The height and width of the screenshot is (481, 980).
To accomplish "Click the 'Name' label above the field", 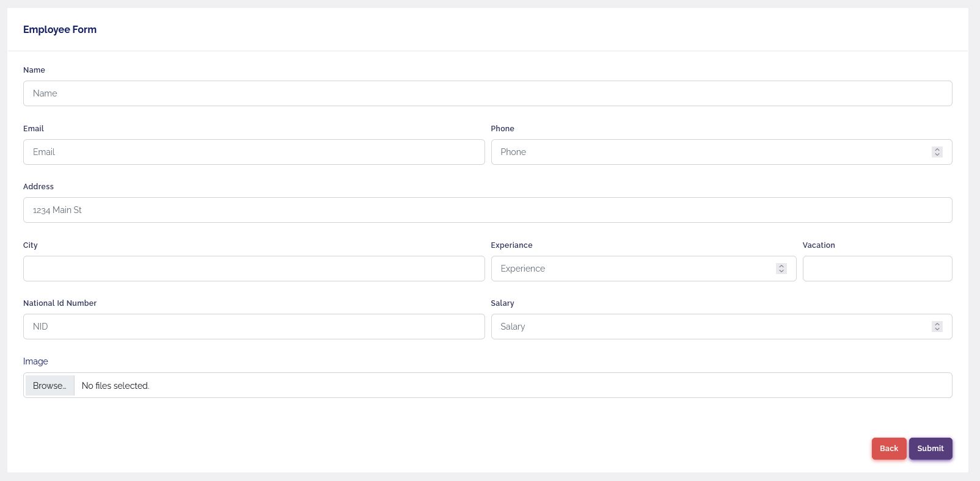I will tap(34, 70).
